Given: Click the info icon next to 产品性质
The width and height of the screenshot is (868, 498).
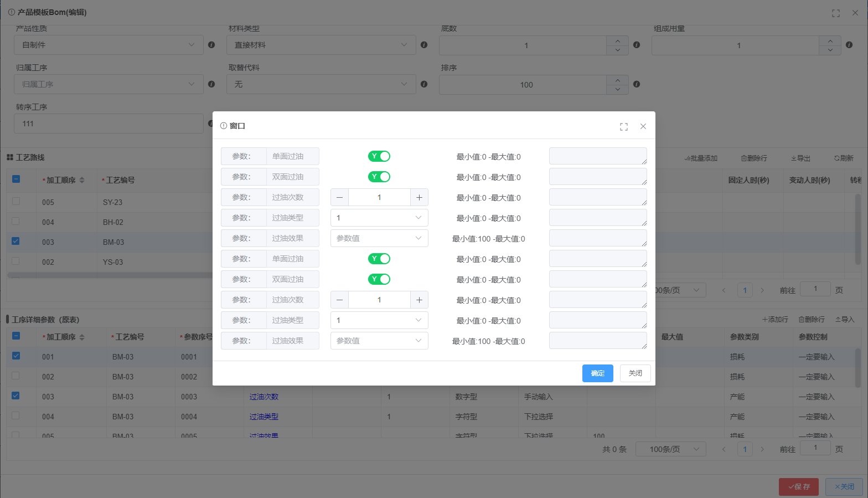Looking at the screenshot, I should [211, 45].
